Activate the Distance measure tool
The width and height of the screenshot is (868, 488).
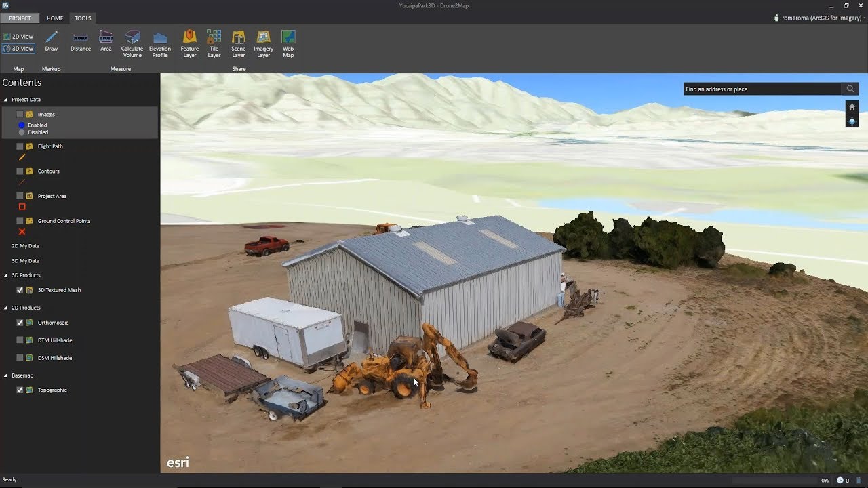tap(81, 41)
